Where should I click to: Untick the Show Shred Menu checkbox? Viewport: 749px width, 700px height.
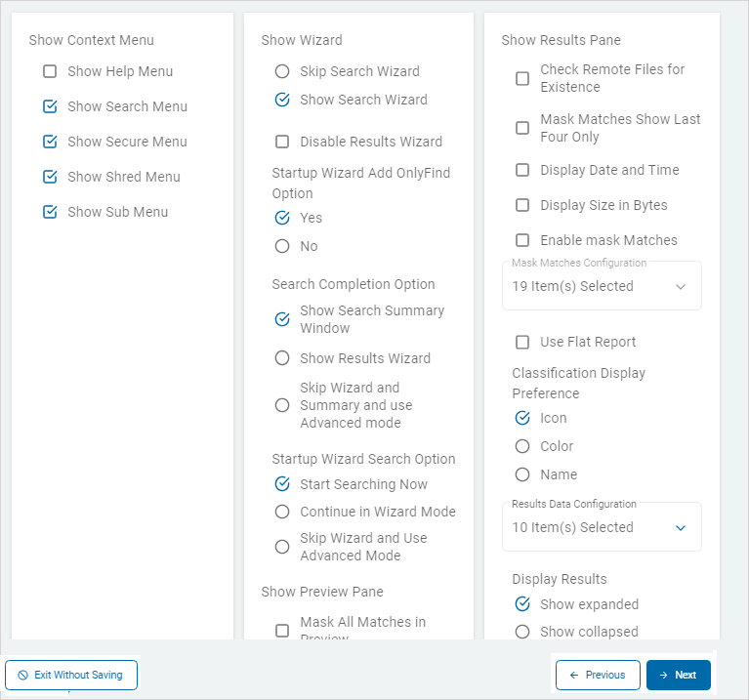pyautogui.click(x=50, y=177)
